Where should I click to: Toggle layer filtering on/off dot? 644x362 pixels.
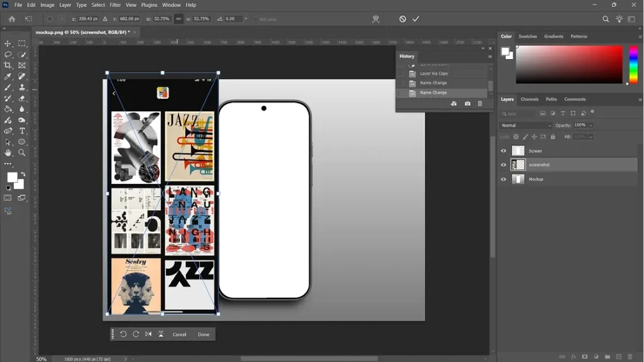[x=592, y=111]
